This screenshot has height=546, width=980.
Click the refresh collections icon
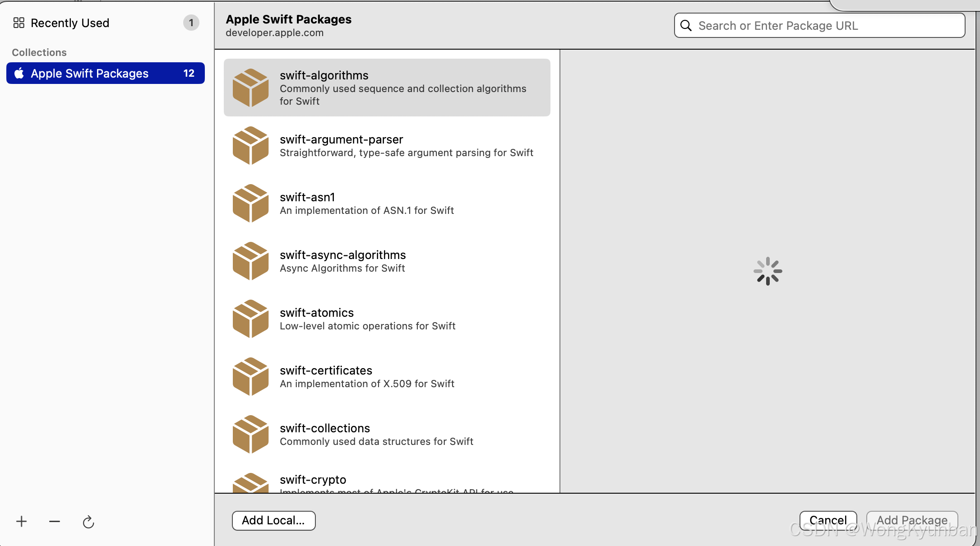[88, 522]
